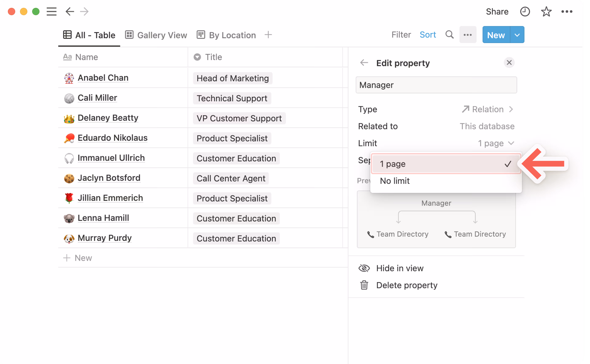Expand the Relation type chevron

[511, 109]
